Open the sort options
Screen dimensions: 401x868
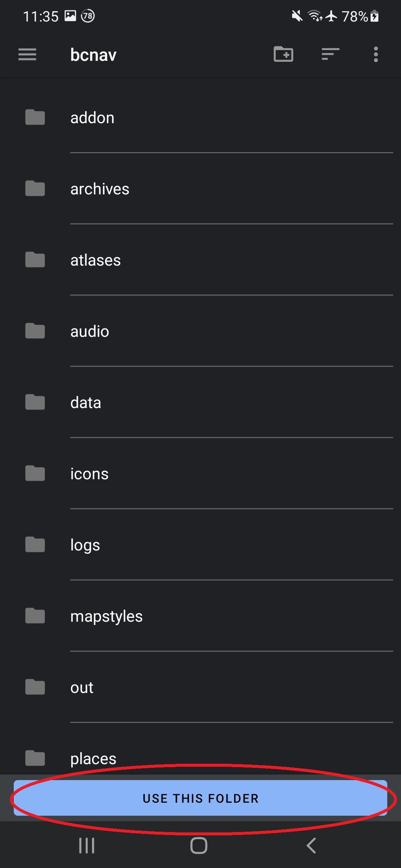coord(330,55)
